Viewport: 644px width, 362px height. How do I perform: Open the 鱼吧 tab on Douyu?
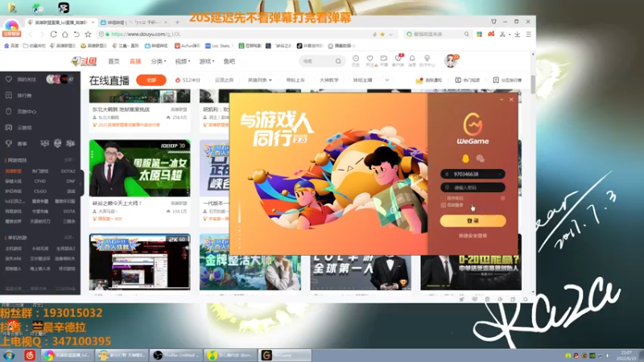229,62
